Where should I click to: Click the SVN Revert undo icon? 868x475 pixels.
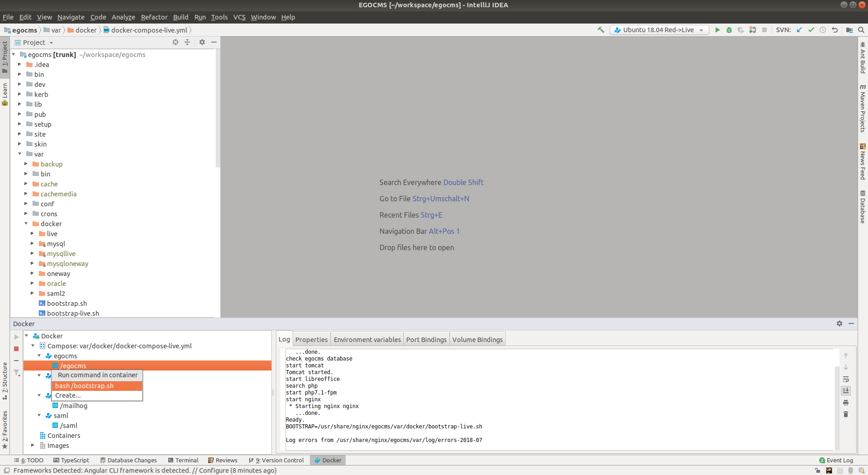tap(835, 30)
